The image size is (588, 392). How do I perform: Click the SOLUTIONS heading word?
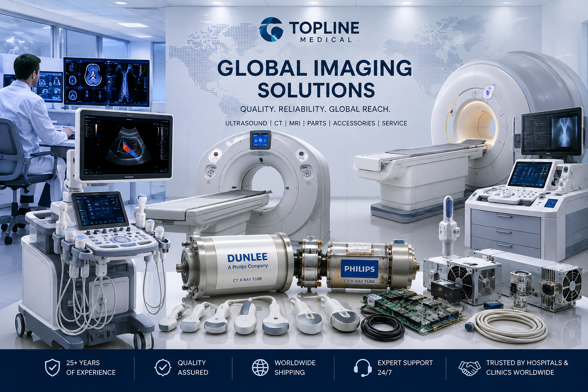tap(316, 90)
